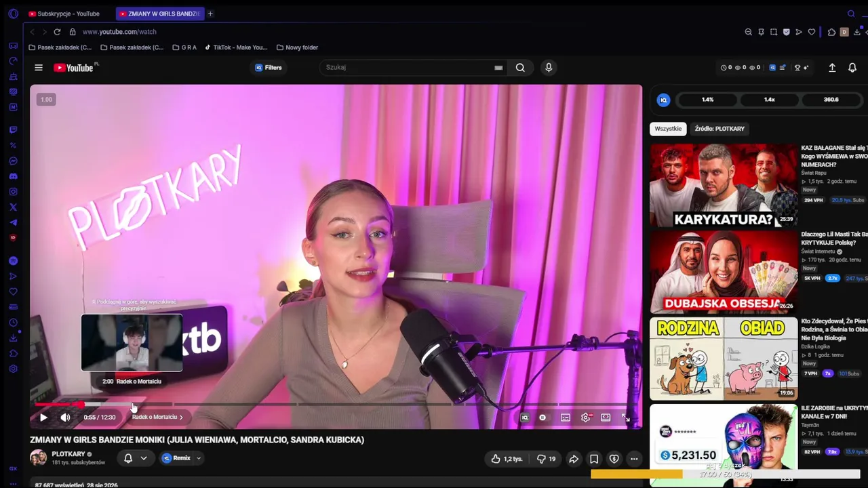Viewport: 868px width, 488px height.
Task: Open the TikTok - Make You bookmark
Action: tap(236, 47)
